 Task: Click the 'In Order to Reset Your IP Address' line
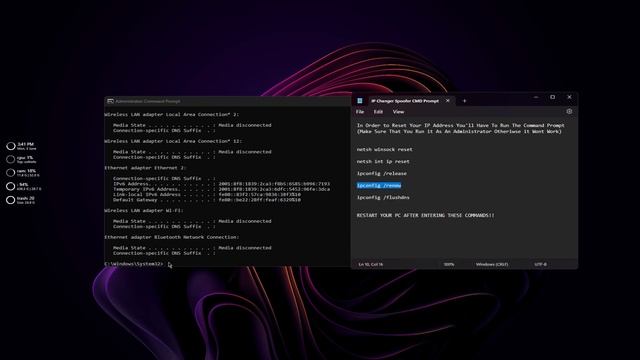(x=460, y=125)
